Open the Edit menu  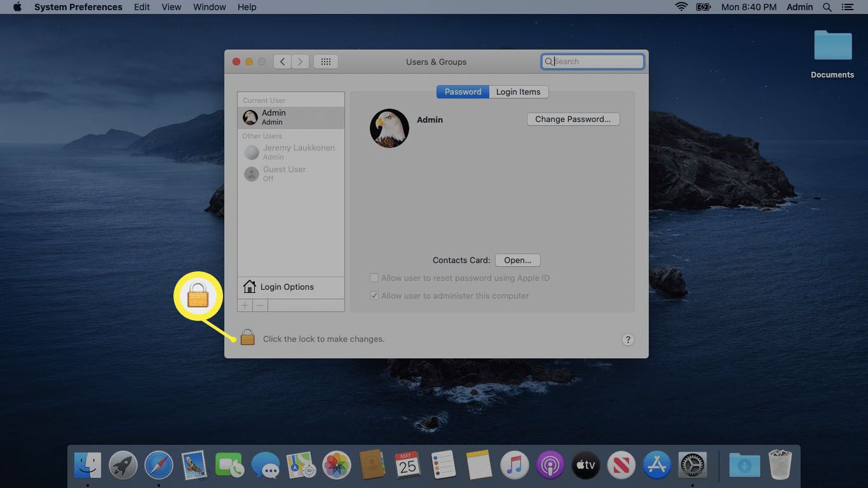pyautogui.click(x=142, y=7)
